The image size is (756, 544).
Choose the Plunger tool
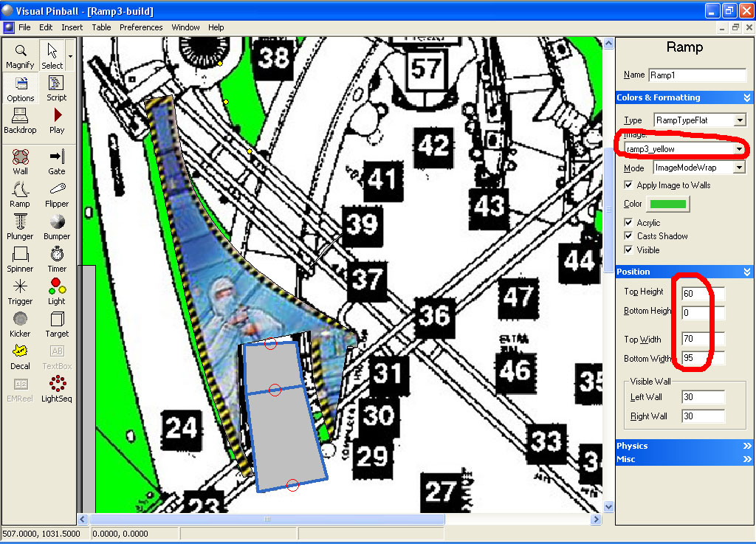[x=20, y=226]
